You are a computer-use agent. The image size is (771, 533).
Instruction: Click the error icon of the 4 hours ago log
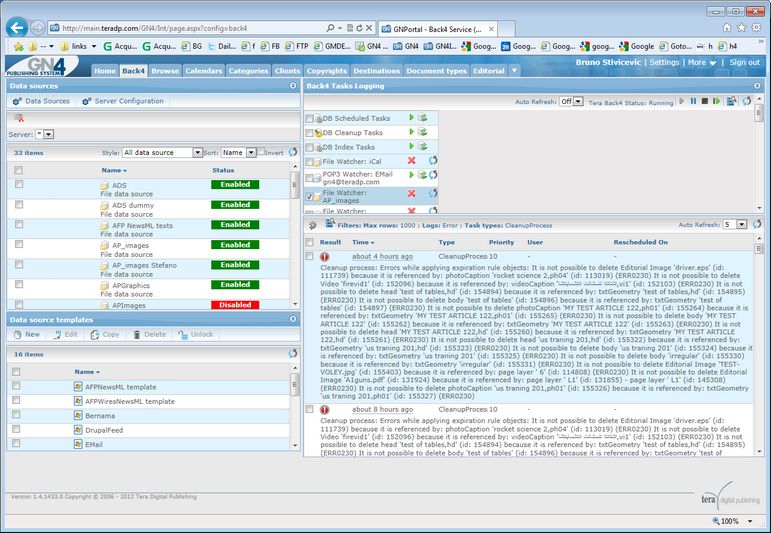coord(325,257)
